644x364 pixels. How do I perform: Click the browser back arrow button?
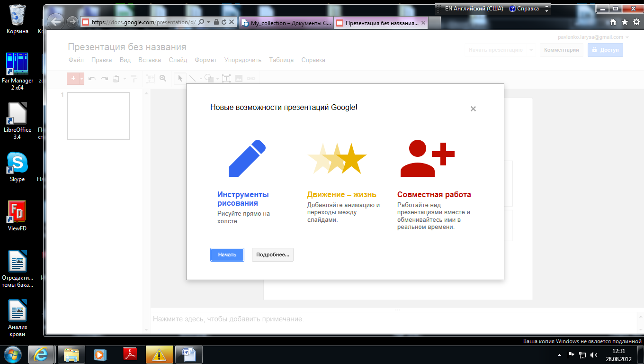[x=56, y=22]
